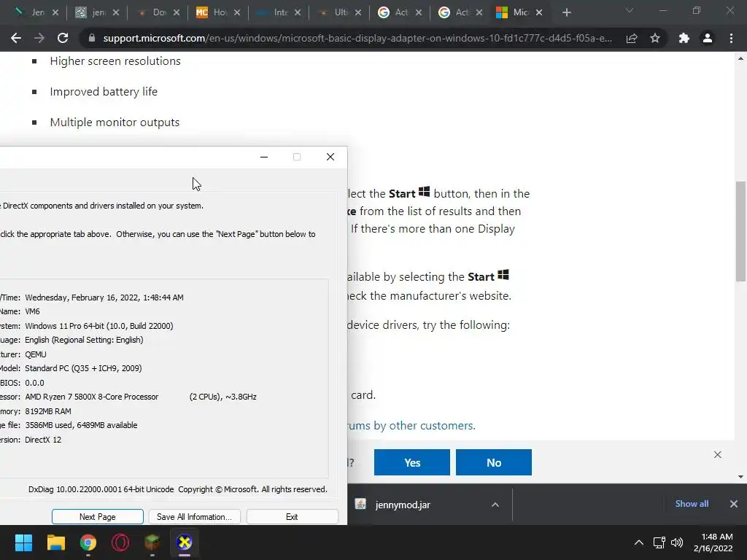This screenshot has width=747, height=560.
Task: Click the address bar URL
Action: coord(357,38)
